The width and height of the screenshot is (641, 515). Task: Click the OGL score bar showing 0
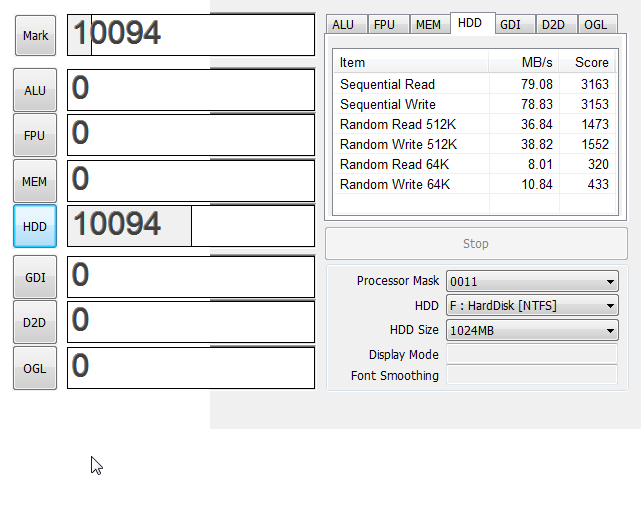[x=191, y=368]
